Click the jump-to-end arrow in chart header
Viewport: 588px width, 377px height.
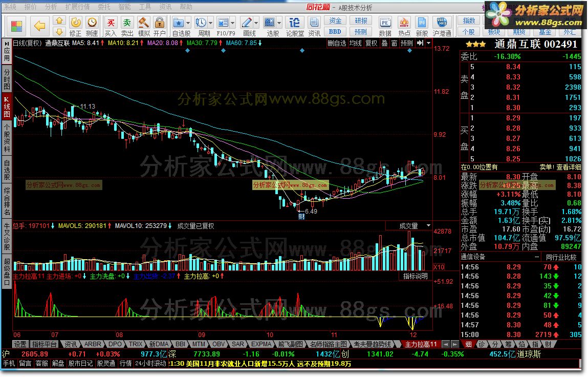(420, 43)
